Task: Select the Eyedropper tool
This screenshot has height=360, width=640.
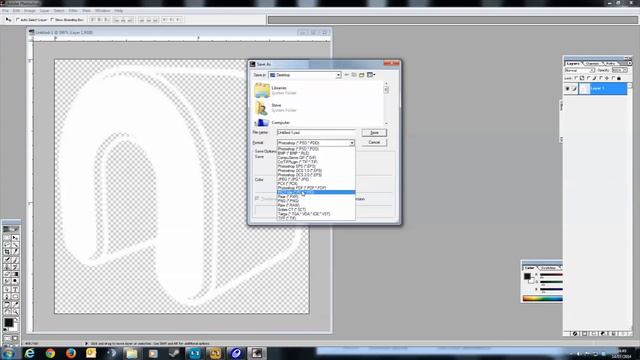Action: click(15, 304)
